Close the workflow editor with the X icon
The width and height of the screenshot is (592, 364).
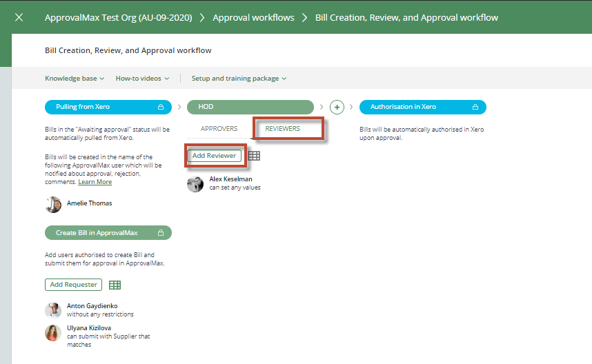[19, 17]
